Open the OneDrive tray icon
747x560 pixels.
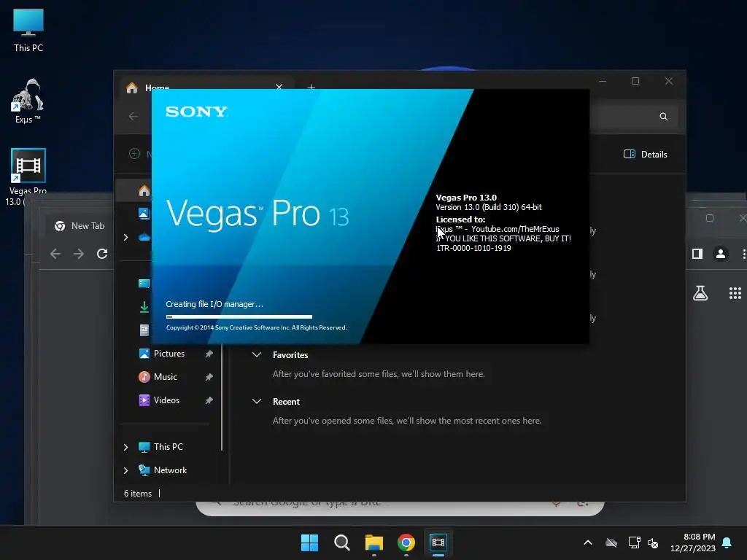coord(611,542)
